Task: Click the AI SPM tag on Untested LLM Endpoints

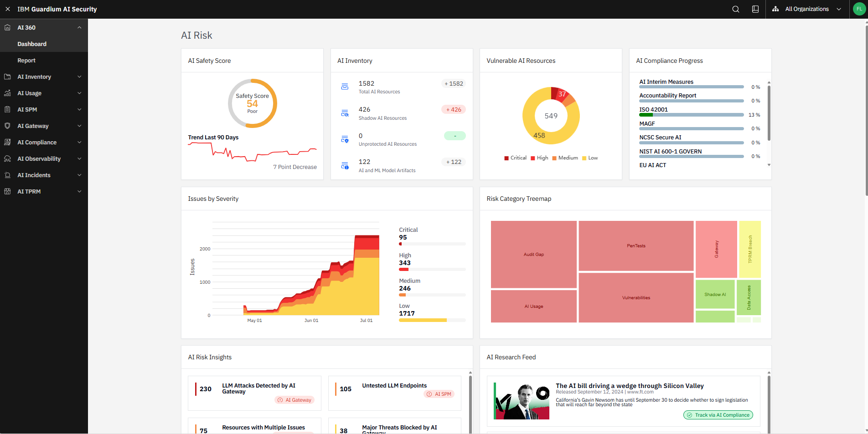Action: [x=439, y=394]
